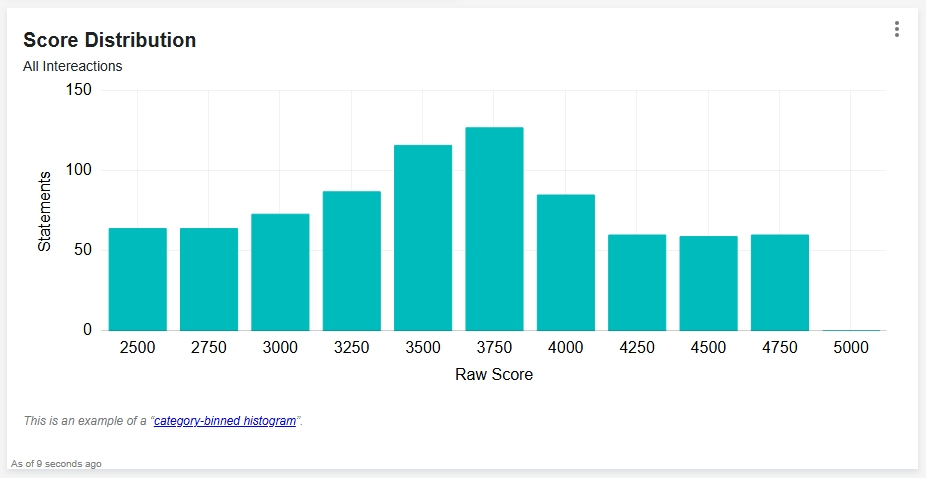Select the 3250 histogram bar
Viewport: 926px width, 478px height.
[351, 261]
